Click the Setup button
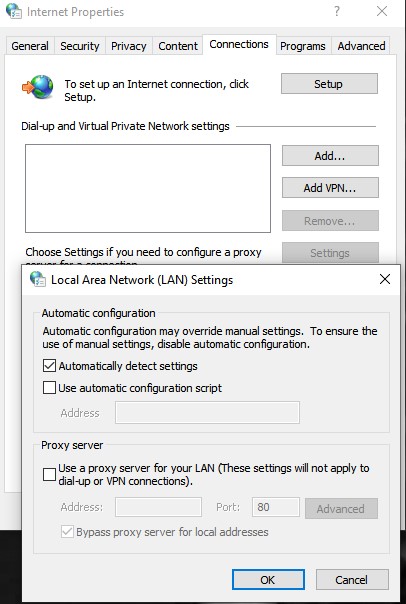The height and width of the screenshot is (604, 406). 329,84
